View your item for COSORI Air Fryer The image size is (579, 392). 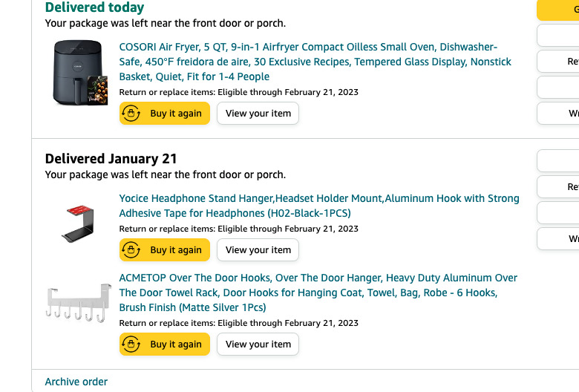click(x=258, y=114)
